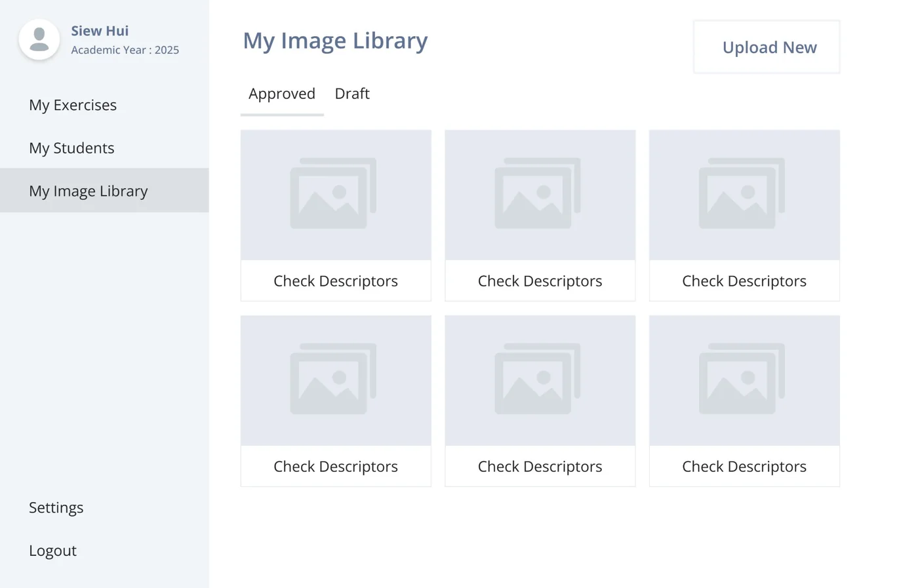Open the middle image thumbnail in bottom row
Viewport: 918px width, 588px height.
coord(540,380)
